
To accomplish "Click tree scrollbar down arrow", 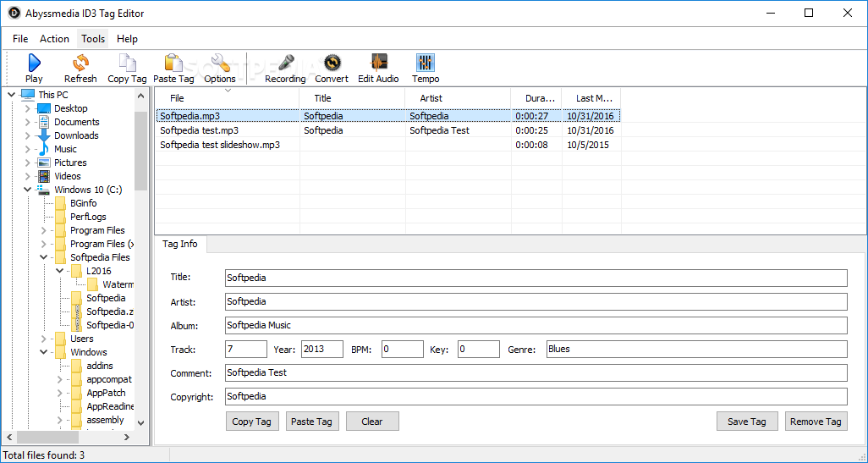I will point(140,423).
